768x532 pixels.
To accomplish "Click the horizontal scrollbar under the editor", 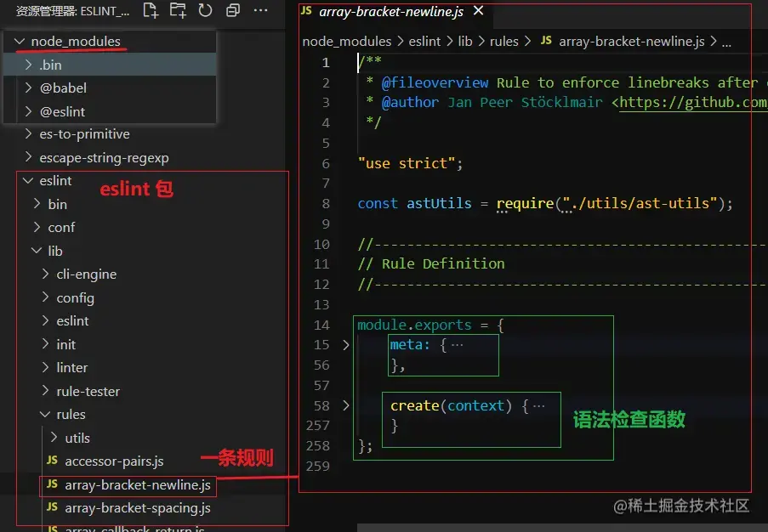I will [x=562, y=528].
